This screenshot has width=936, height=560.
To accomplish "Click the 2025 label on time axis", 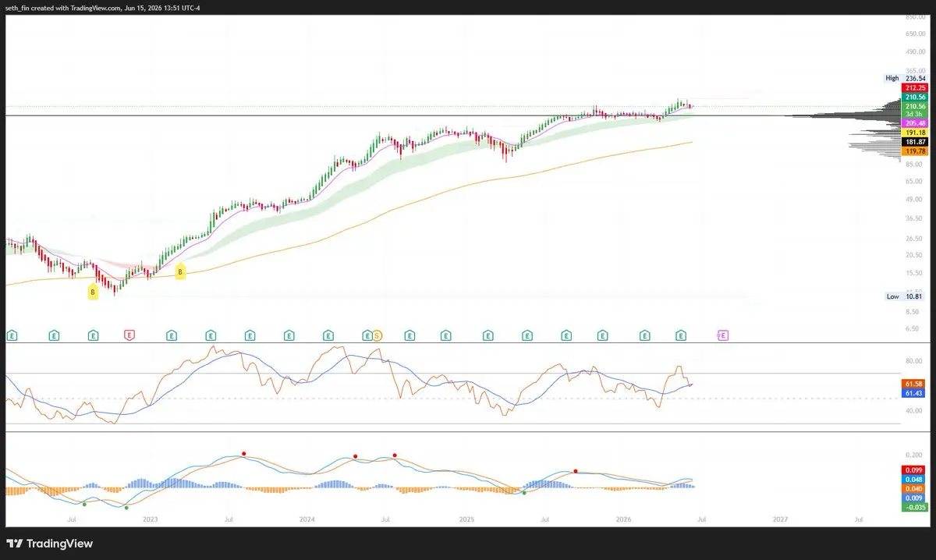I will (466, 519).
